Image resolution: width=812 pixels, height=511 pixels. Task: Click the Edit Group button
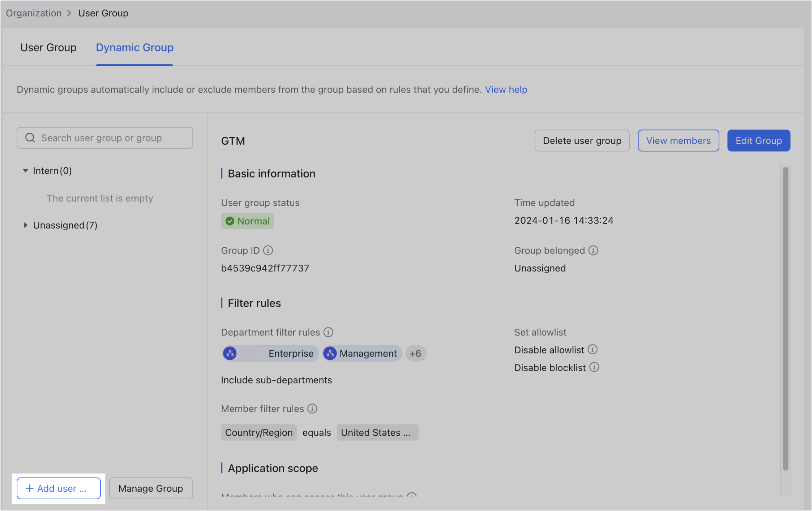pyautogui.click(x=758, y=141)
